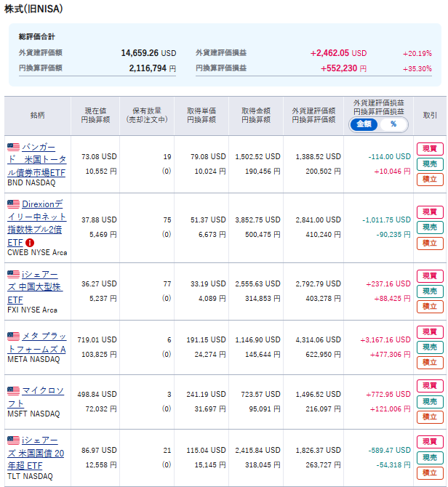
Task: Click 現買 button for BND
Action: (x=430, y=148)
